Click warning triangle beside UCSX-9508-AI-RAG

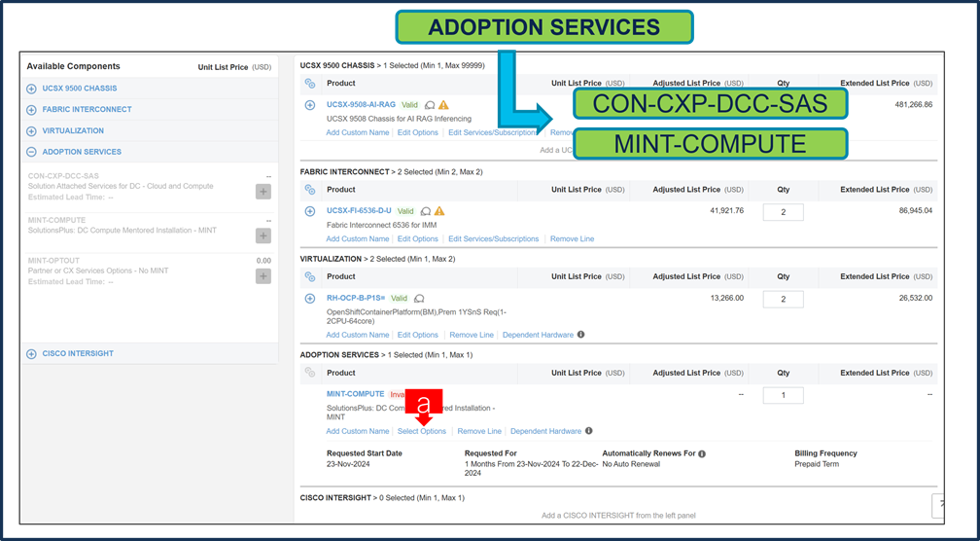click(x=443, y=105)
